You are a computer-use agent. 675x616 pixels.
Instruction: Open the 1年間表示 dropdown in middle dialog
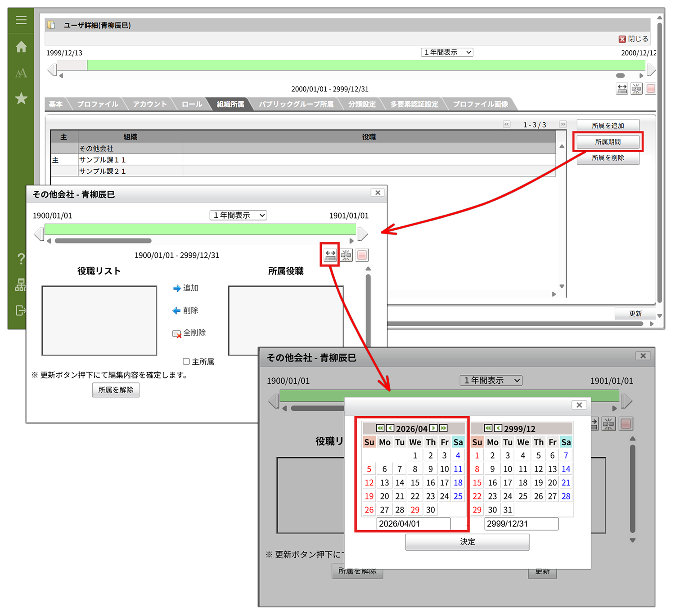[x=238, y=215]
